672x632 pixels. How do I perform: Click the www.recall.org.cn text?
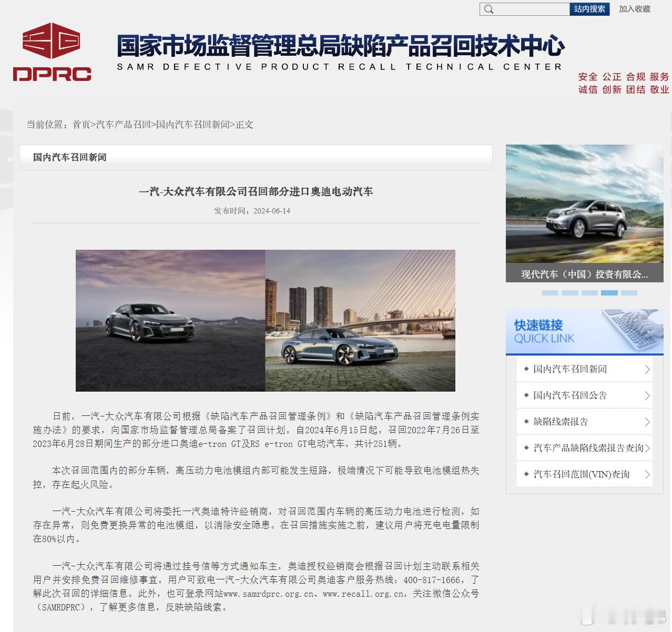[x=364, y=594]
